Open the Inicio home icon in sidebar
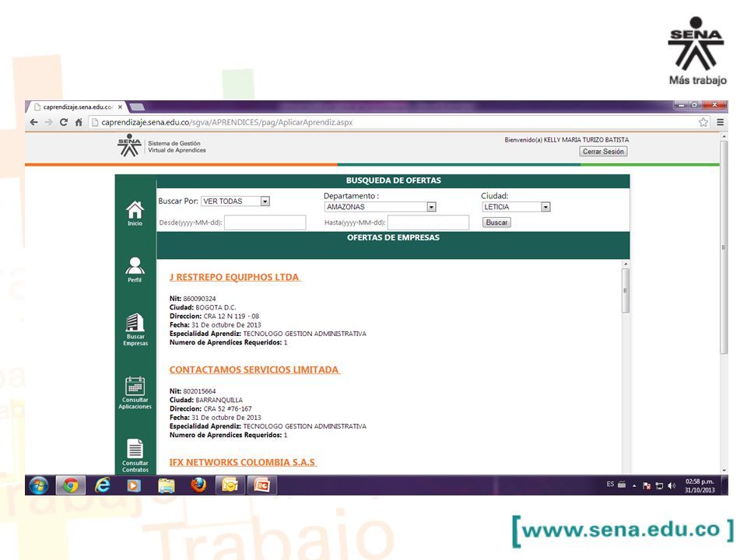This screenshot has height=560, width=747. coord(135,212)
